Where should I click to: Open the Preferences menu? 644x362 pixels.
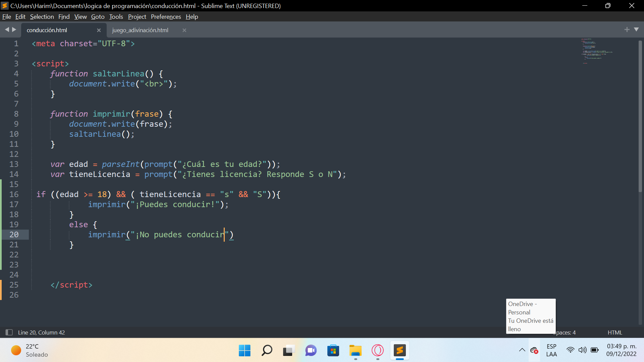coord(166,17)
